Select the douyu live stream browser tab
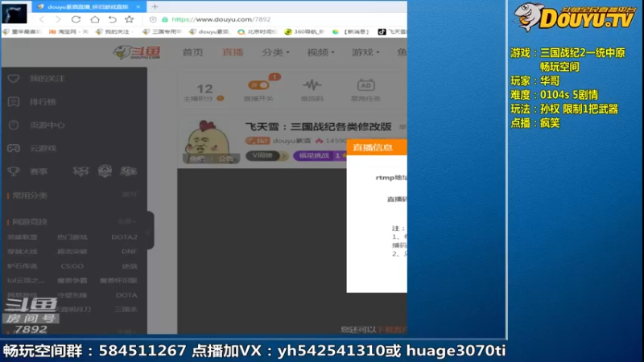 click(x=88, y=6)
